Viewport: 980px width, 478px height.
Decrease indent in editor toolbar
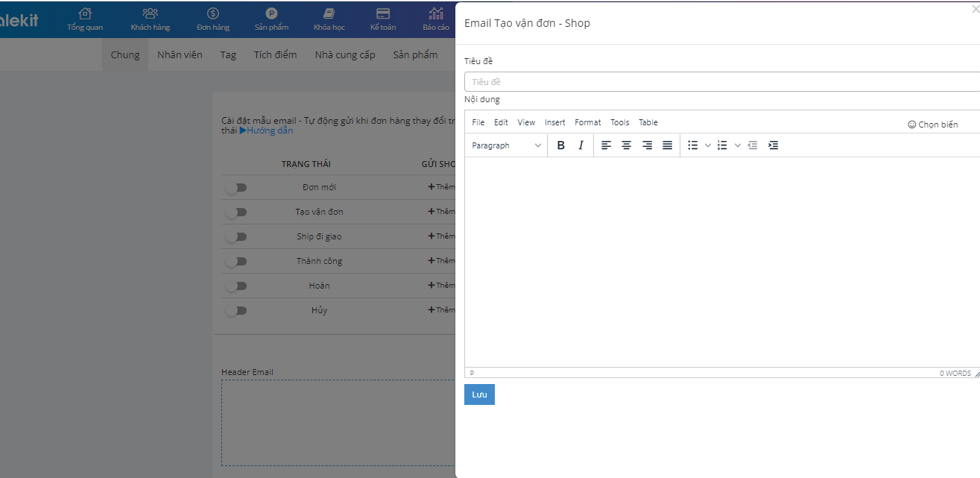753,145
